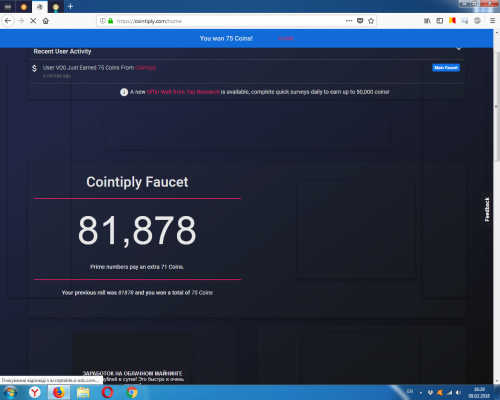The height and width of the screenshot is (400, 500).
Task: Open the Feedback side tab
Action: 487,209
